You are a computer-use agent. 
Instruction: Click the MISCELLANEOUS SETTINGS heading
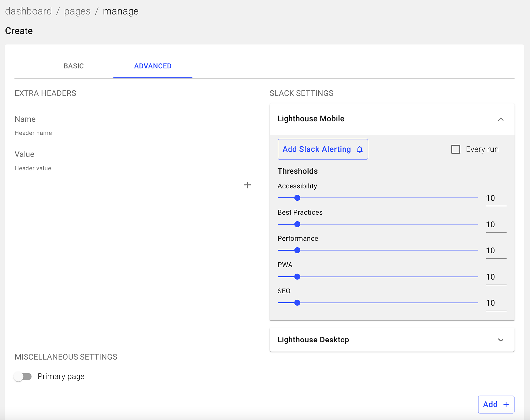pos(66,357)
